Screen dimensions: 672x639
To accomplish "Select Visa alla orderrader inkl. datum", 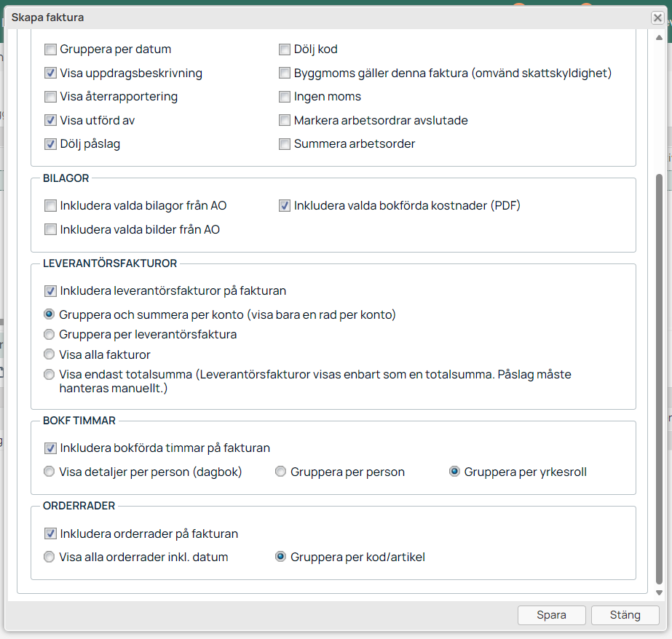I will pyautogui.click(x=50, y=557).
